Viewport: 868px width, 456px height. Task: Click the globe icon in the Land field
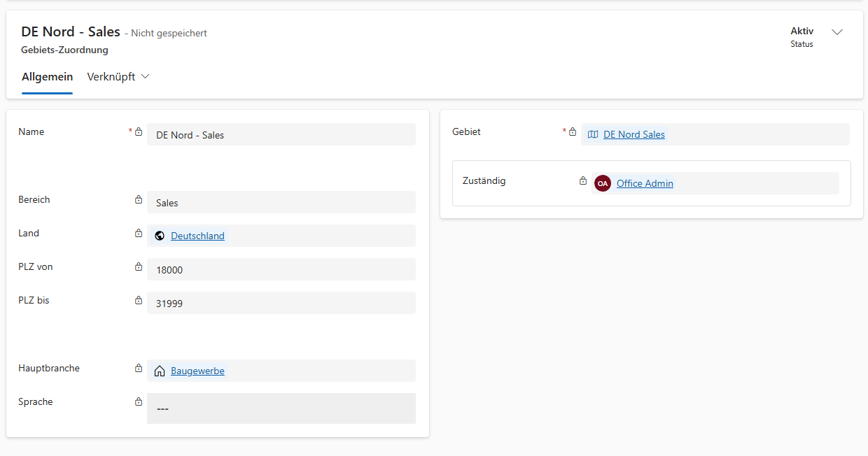[x=160, y=236]
